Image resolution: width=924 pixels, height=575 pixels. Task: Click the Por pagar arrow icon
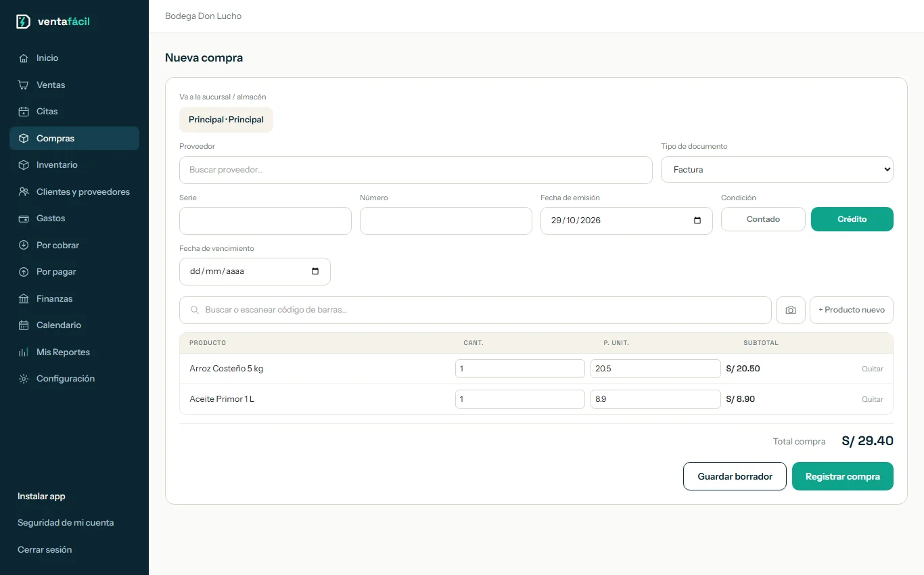[24, 272]
